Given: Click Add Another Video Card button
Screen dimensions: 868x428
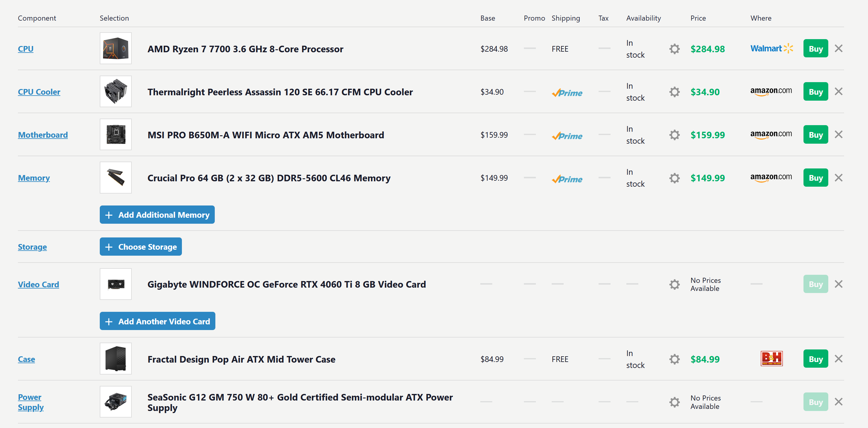Looking at the screenshot, I should (157, 321).
